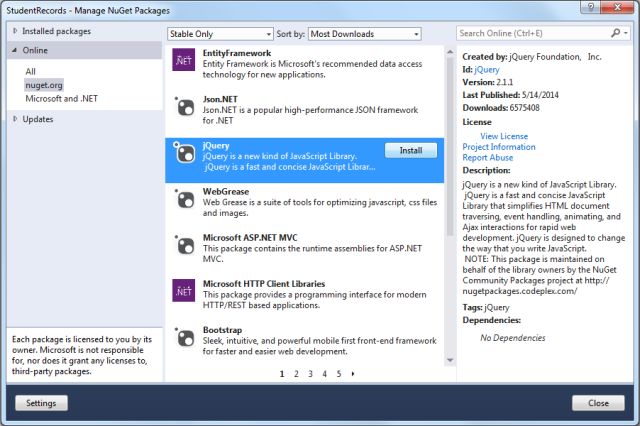Close the Manage NuGet Packages window
Image resolution: width=640 pixels, height=426 pixels.
[x=618, y=7]
